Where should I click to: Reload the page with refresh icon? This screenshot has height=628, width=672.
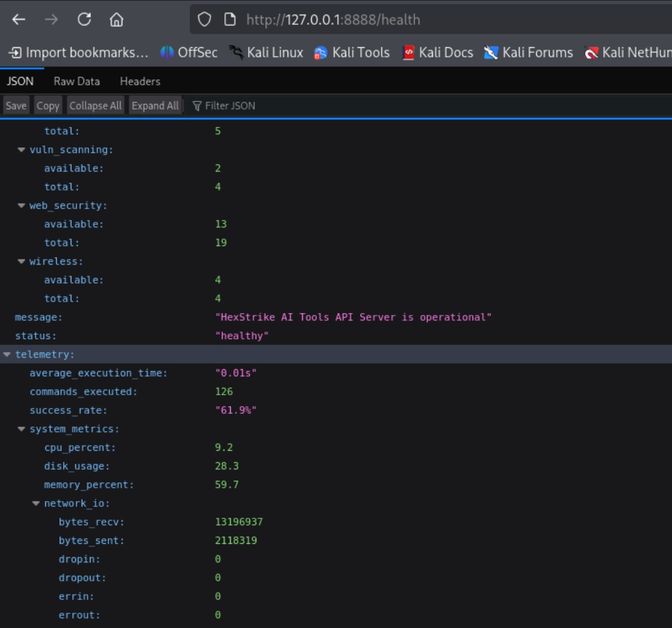coord(84,20)
